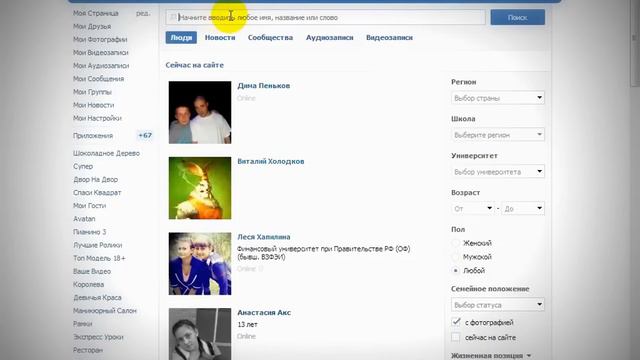This screenshot has height=360, width=640.
Task: Open the Avatan app
Action: coord(84,219)
